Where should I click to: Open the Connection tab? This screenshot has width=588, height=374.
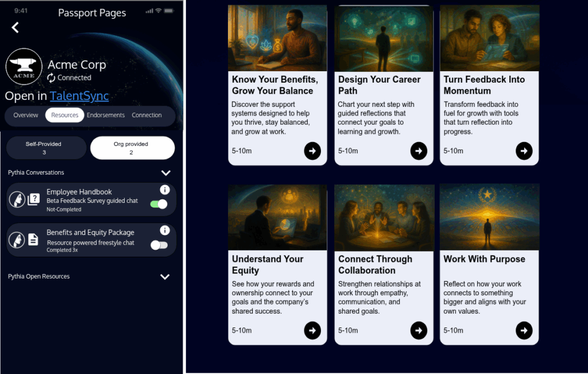coord(147,115)
